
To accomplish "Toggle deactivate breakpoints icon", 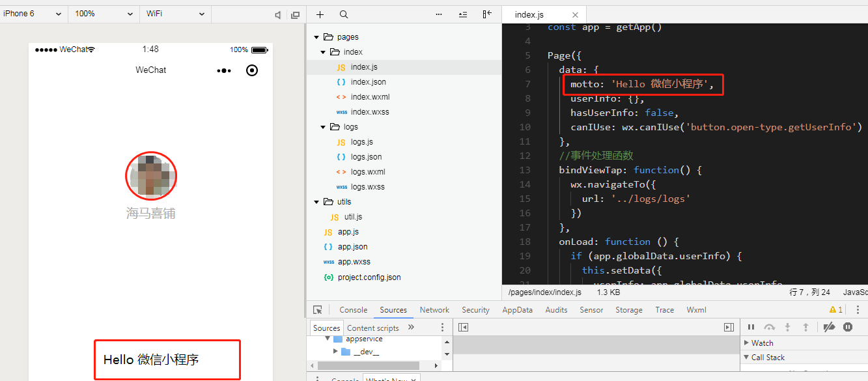I will click(x=829, y=327).
